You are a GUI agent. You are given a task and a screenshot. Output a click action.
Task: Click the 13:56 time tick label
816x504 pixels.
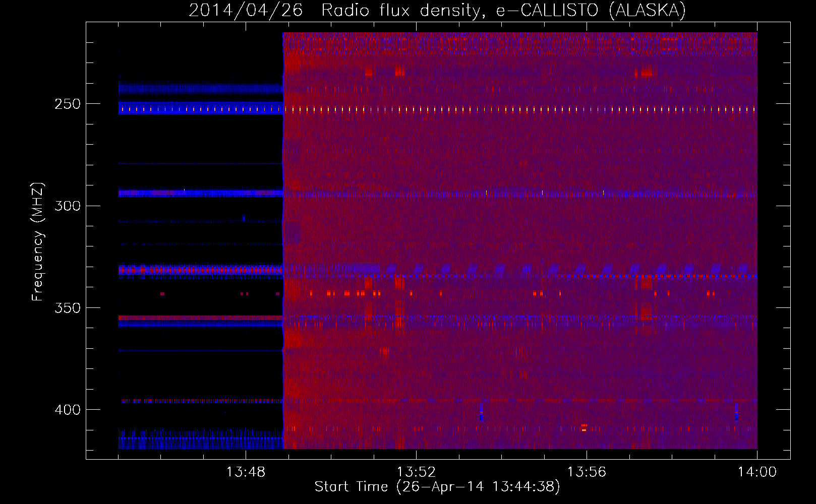point(587,472)
